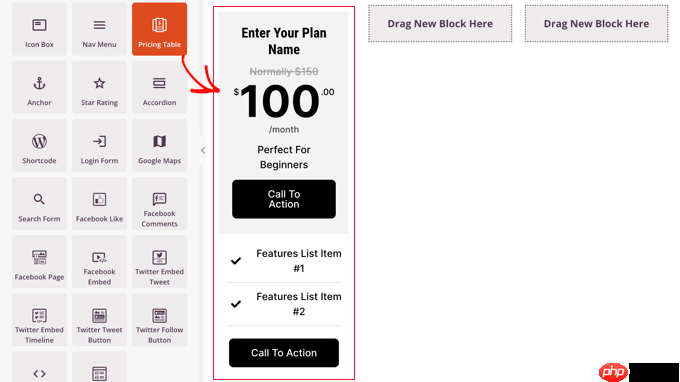Screen dimensions: 680x382
Task: Select the Google Maps block
Action: (160, 145)
